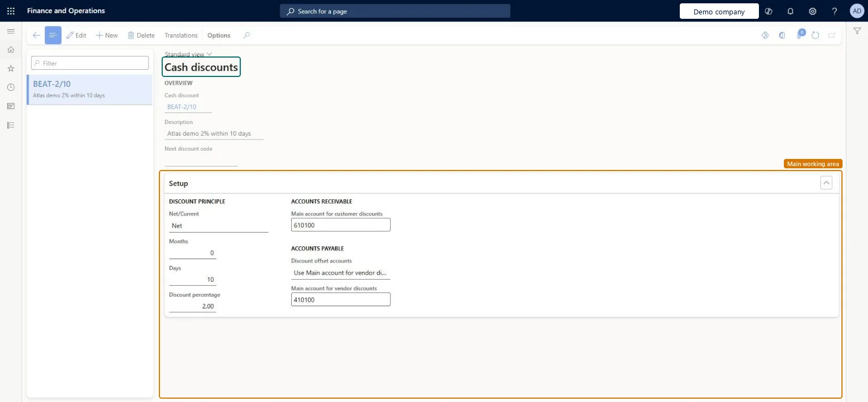This screenshot has height=402, width=868.
Task: Toggle the list view button in toolbar
Action: [53, 35]
